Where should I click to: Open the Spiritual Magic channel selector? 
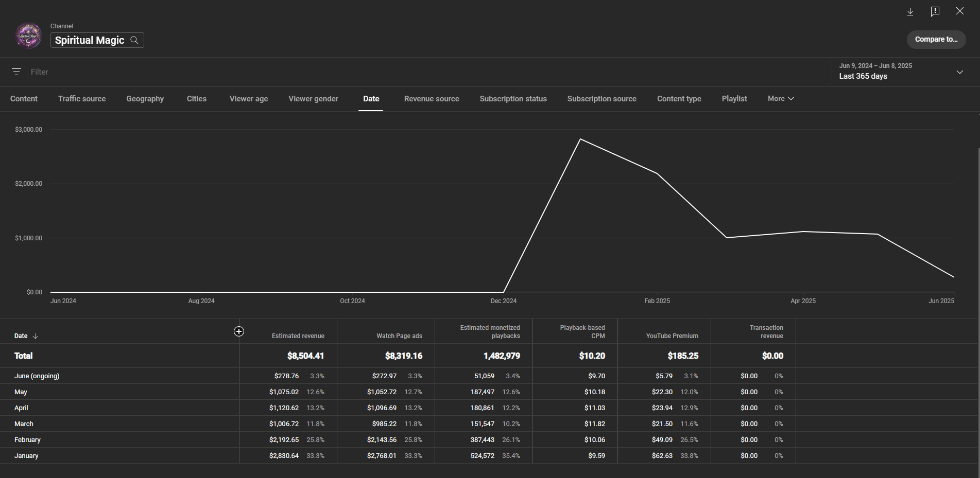pyautogui.click(x=97, y=40)
